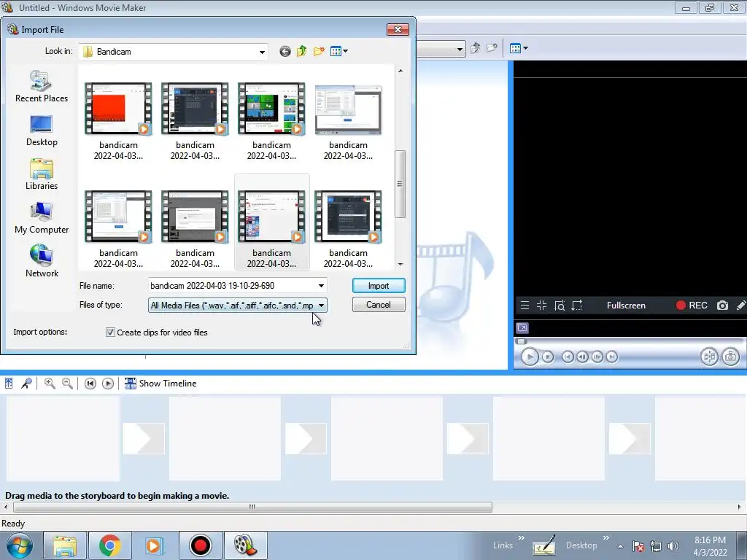Click Zoom In magnifier on storyboard toolbar
Viewport: 747px width, 560px height.
(x=50, y=384)
